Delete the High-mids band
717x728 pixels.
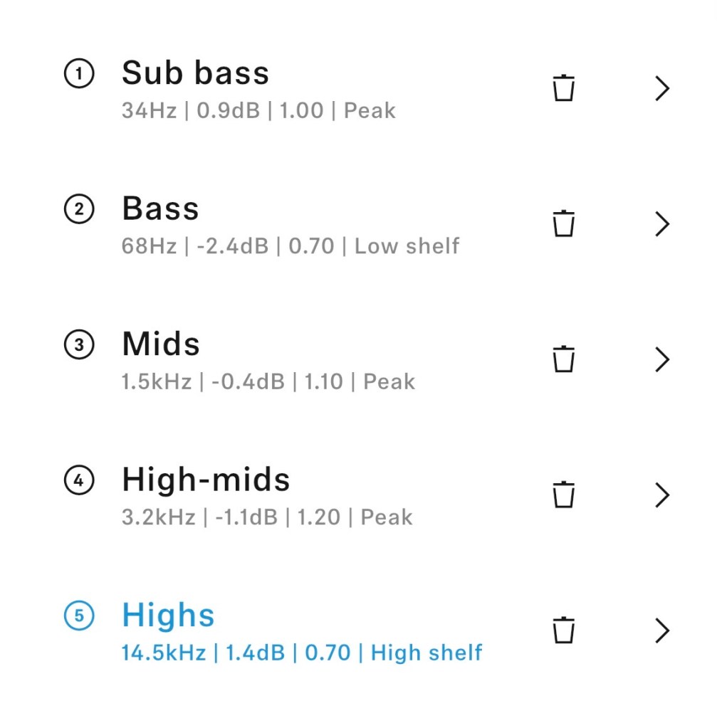coord(563,495)
